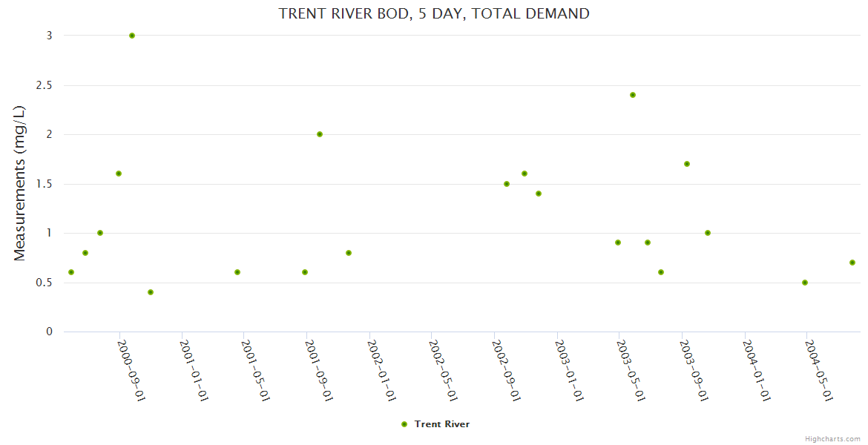Viewport: 868px width, 445px height.
Task: Click the rightmost data point at 0.7 mg/L
Action: point(852,263)
